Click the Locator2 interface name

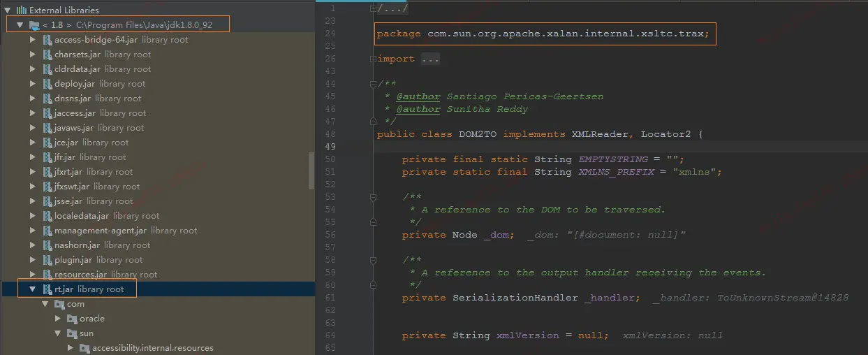click(x=666, y=134)
